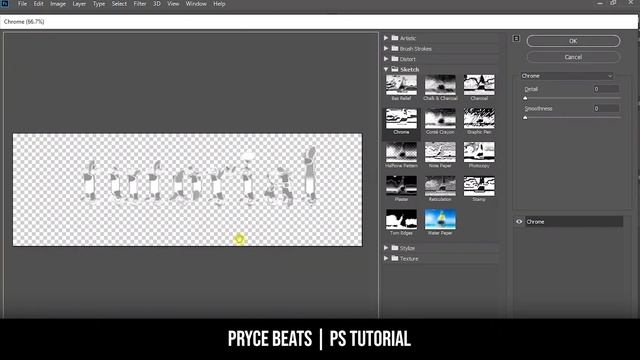Select the Chrome filter thumbnail

pos(401,118)
